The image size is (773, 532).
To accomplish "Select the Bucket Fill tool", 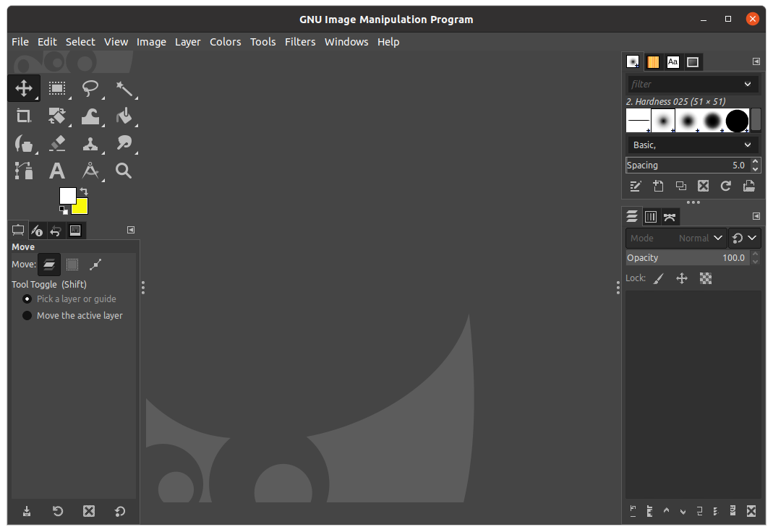I will [124, 116].
